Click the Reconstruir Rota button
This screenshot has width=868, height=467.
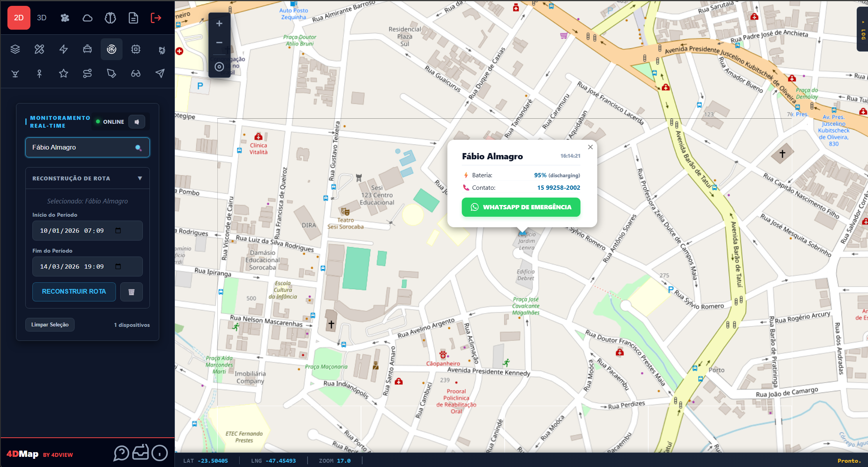[x=74, y=292]
